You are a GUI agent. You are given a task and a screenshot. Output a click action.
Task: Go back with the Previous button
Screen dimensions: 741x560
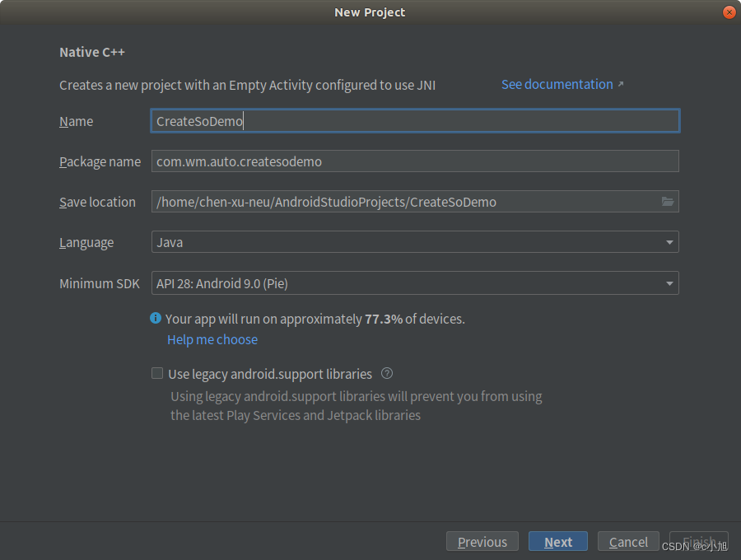tap(482, 542)
